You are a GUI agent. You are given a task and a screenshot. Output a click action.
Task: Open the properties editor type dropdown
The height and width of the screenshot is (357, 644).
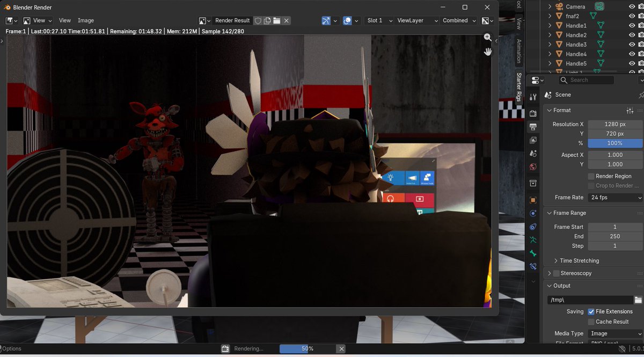point(537,80)
